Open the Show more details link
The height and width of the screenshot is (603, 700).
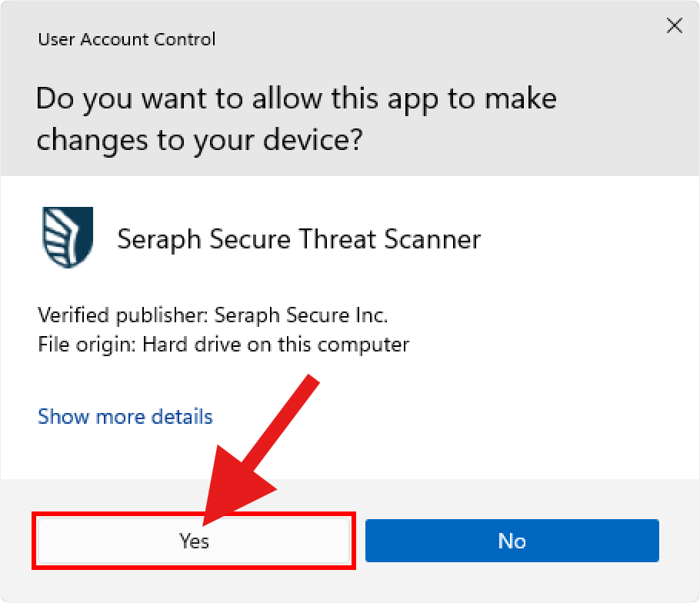[x=125, y=417]
